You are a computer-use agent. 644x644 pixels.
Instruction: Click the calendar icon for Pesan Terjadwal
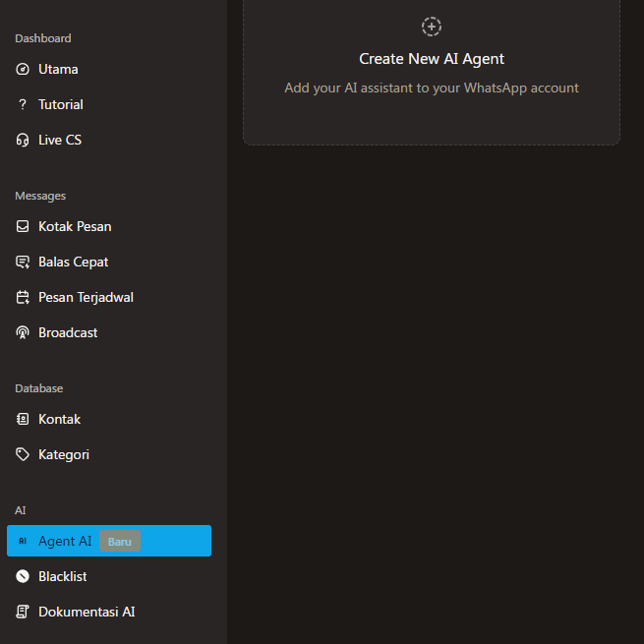(23, 298)
